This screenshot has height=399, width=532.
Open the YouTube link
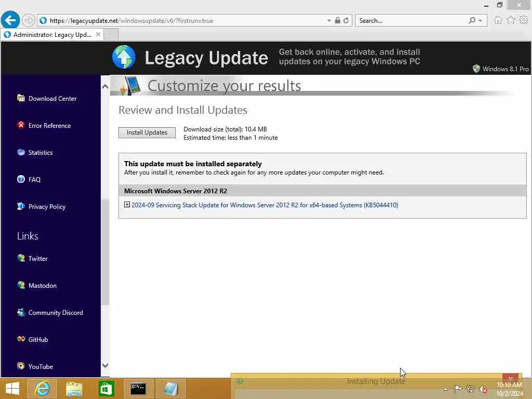point(41,367)
